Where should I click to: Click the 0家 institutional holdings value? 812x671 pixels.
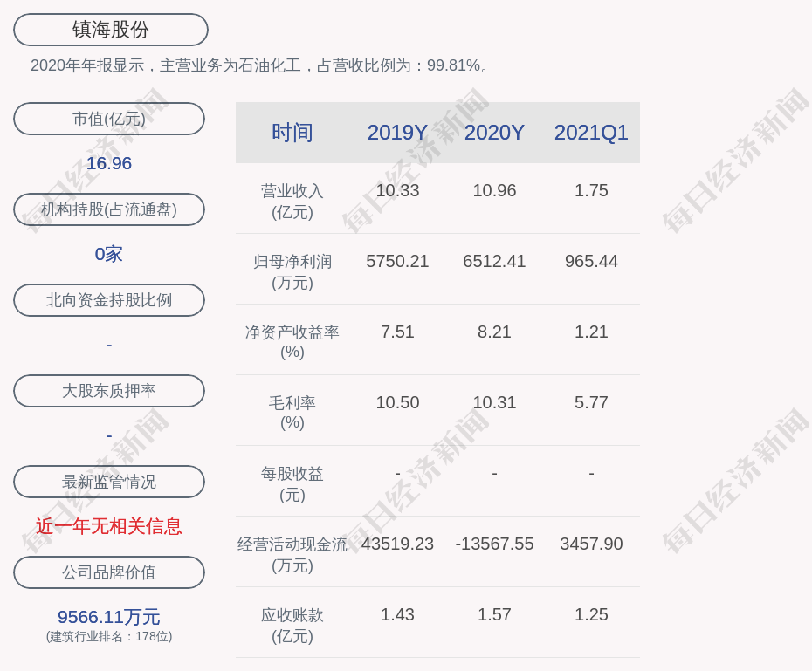(x=109, y=254)
